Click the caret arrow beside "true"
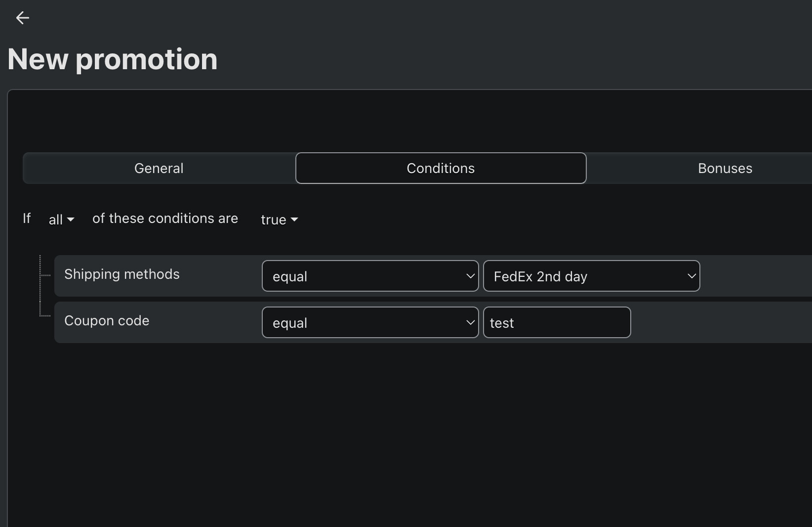 294,220
